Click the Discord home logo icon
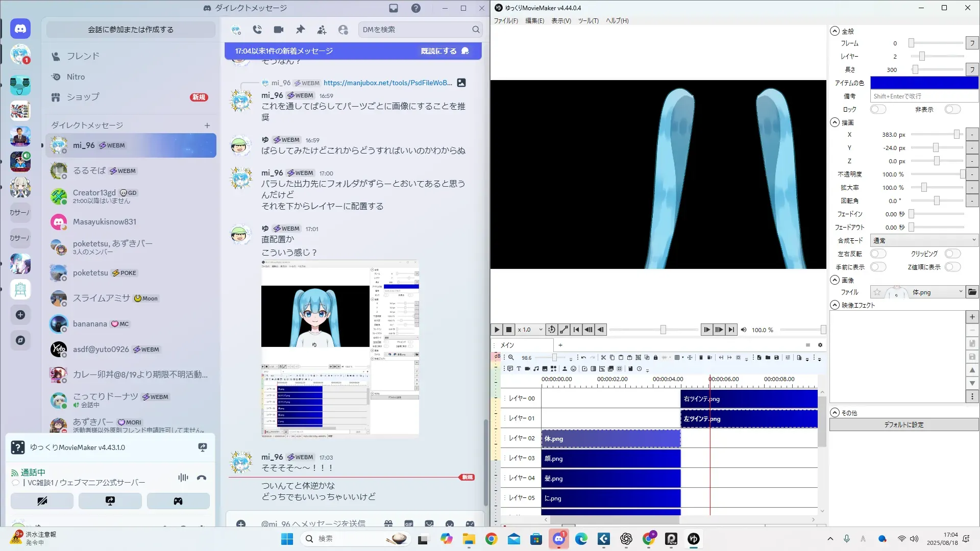 point(20,29)
